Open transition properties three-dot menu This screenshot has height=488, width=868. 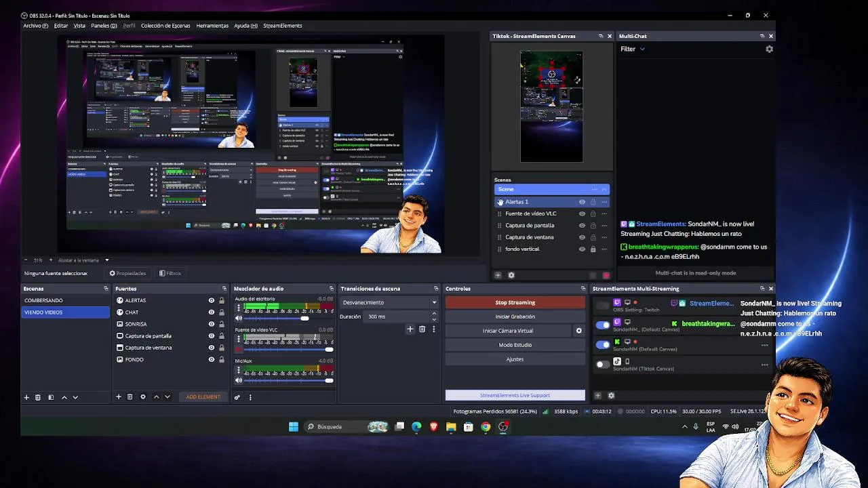(x=433, y=329)
